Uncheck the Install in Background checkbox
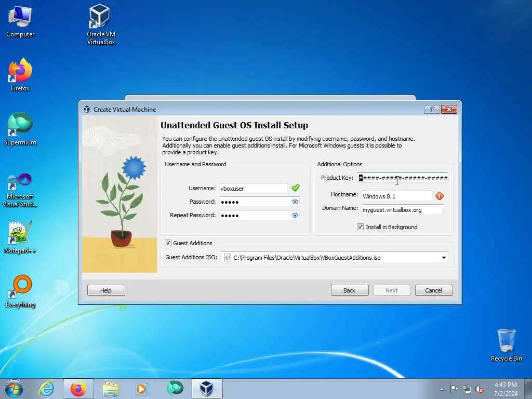Image resolution: width=532 pixels, height=399 pixels. (x=360, y=227)
